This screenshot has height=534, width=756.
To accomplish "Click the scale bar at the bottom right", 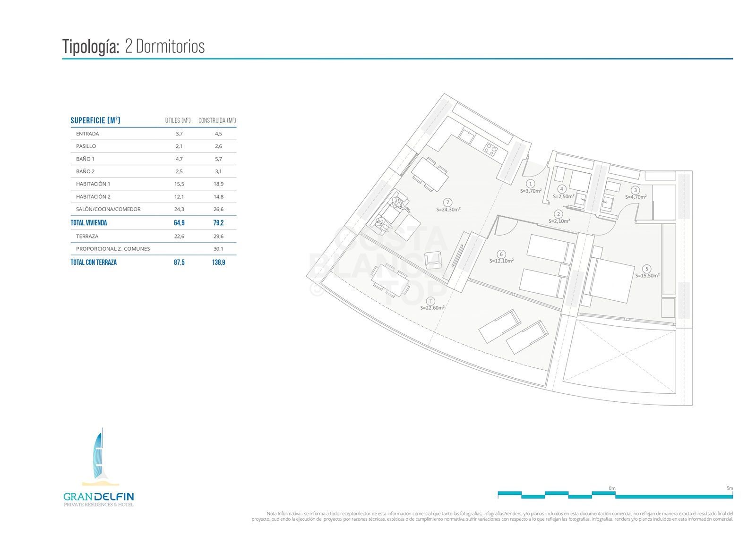I will [615, 495].
